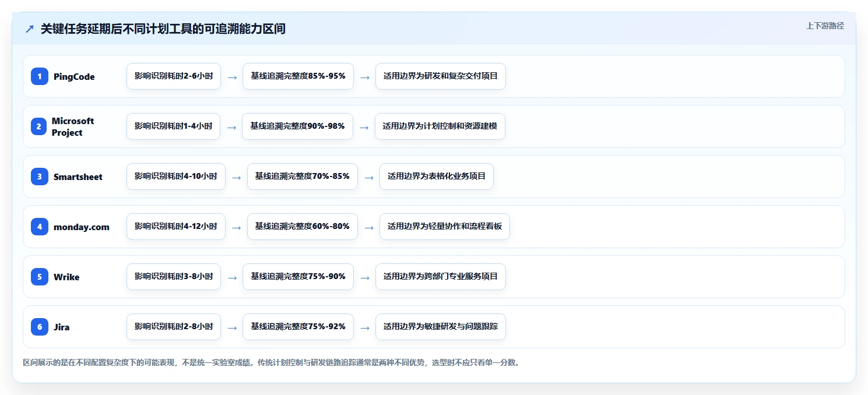The image size is (868, 395).
Task: Select the Smartsheet tool name
Action: click(x=78, y=177)
